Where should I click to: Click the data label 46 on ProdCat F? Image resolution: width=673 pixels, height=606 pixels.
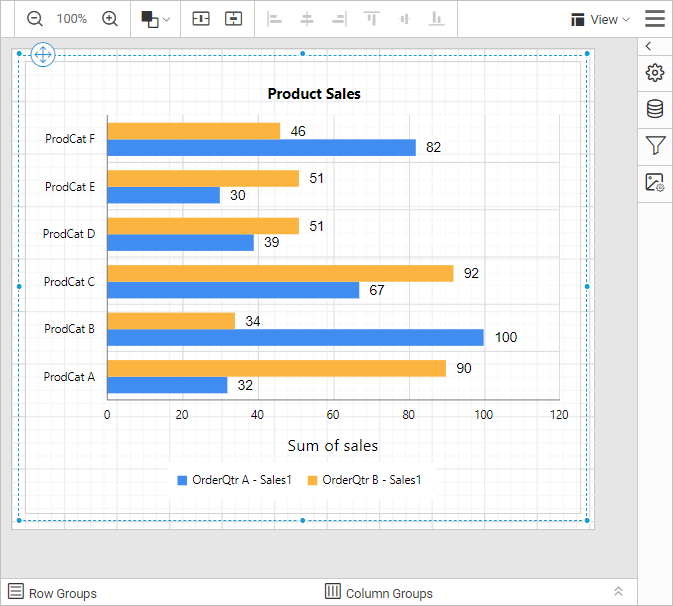pyautogui.click(x=298, y=131)
